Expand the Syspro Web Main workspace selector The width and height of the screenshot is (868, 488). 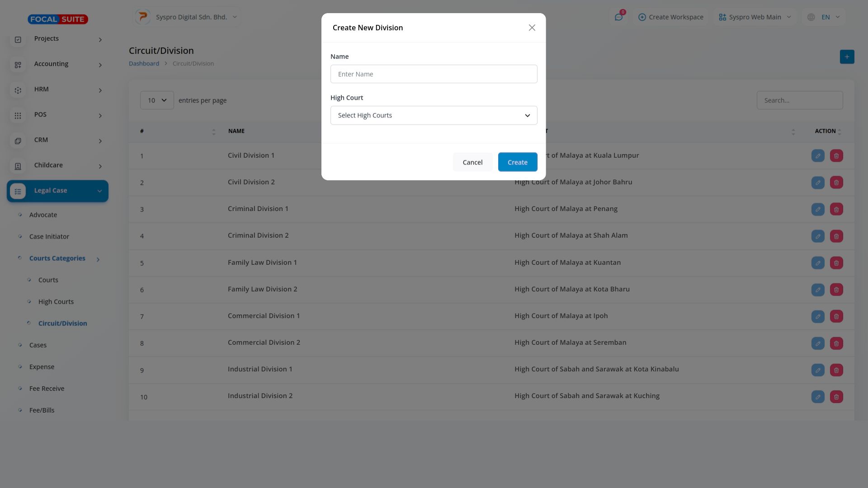(755, 17)
